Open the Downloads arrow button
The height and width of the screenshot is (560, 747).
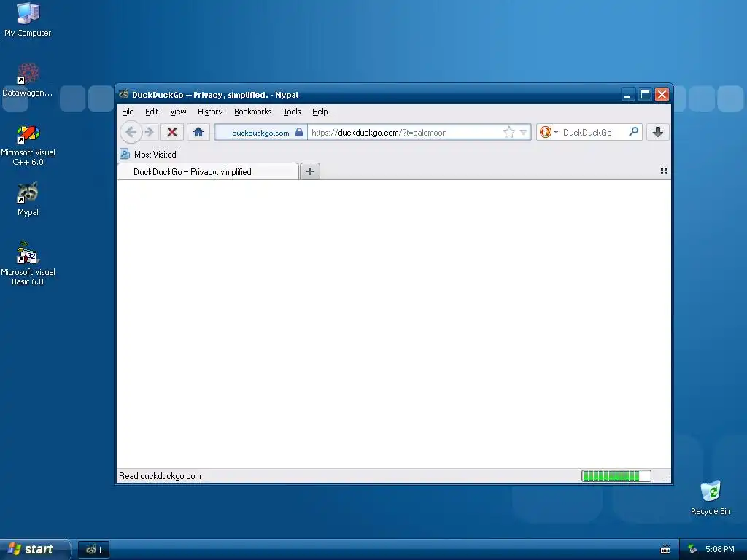click(x=658, y=133)
